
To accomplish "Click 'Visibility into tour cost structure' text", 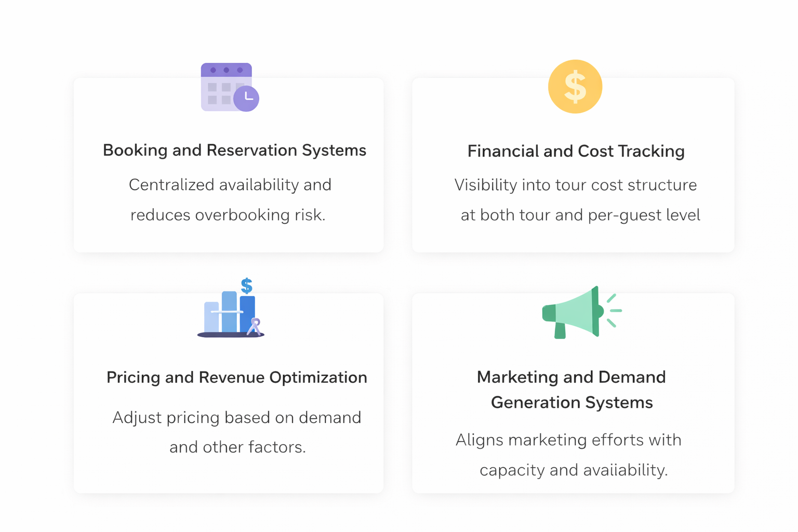I will point(576,185).
